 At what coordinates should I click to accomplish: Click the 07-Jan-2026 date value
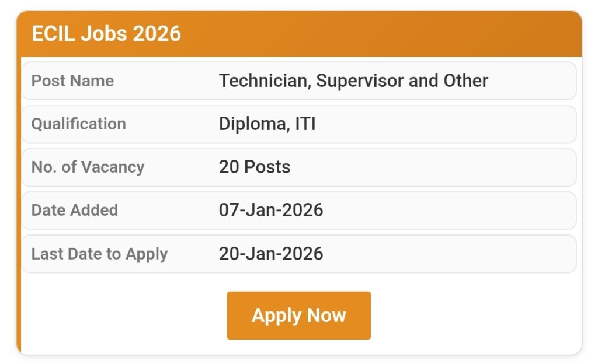coord(271,210)
